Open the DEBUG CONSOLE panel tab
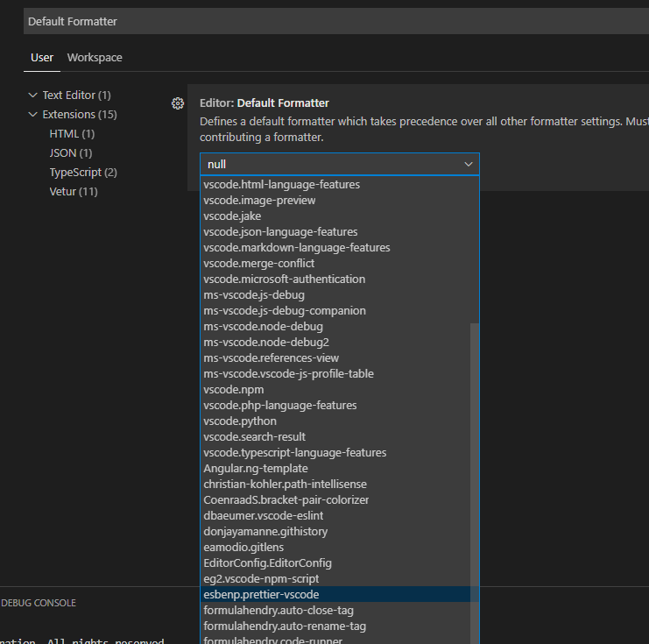Image resolution: width=649 pixels, height=644 pixels. (39, 603)
